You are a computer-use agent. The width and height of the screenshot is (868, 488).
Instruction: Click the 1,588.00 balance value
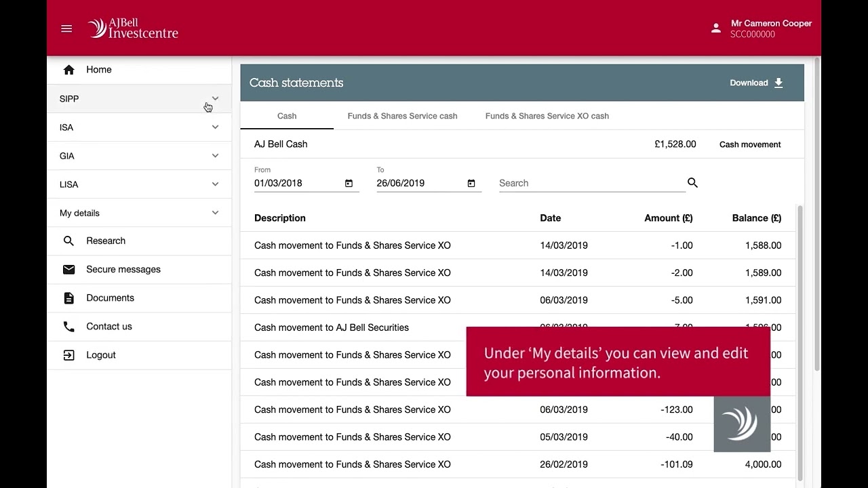(763, 245)
